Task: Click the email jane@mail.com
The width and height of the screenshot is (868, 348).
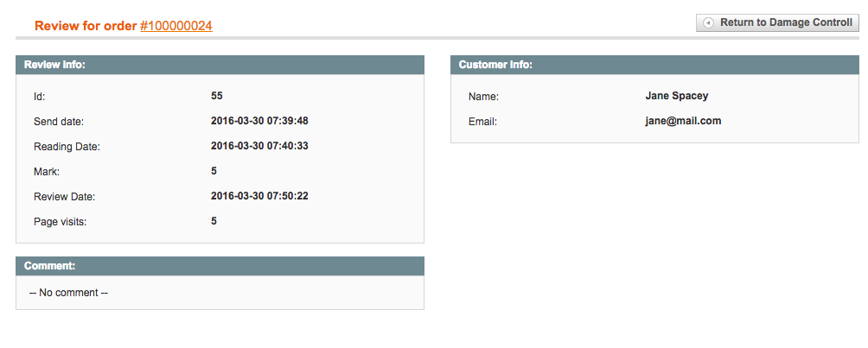Action: (x=683, y=121)
